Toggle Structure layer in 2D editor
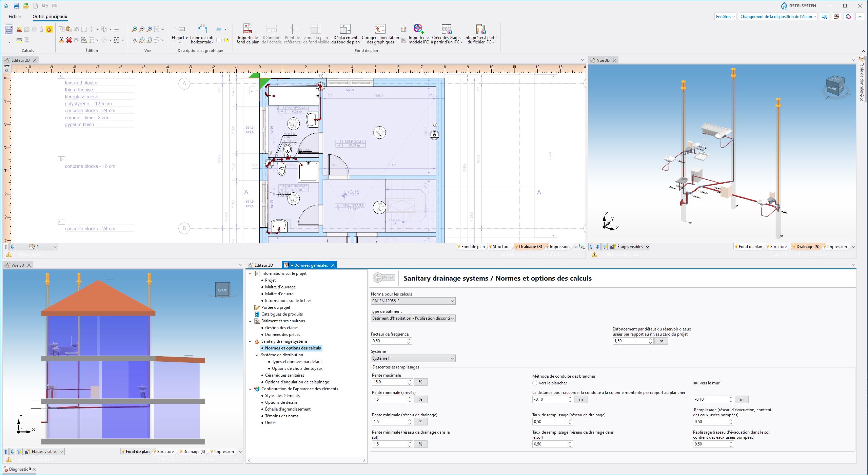The image size is (868, 475). tap(499, 247)
